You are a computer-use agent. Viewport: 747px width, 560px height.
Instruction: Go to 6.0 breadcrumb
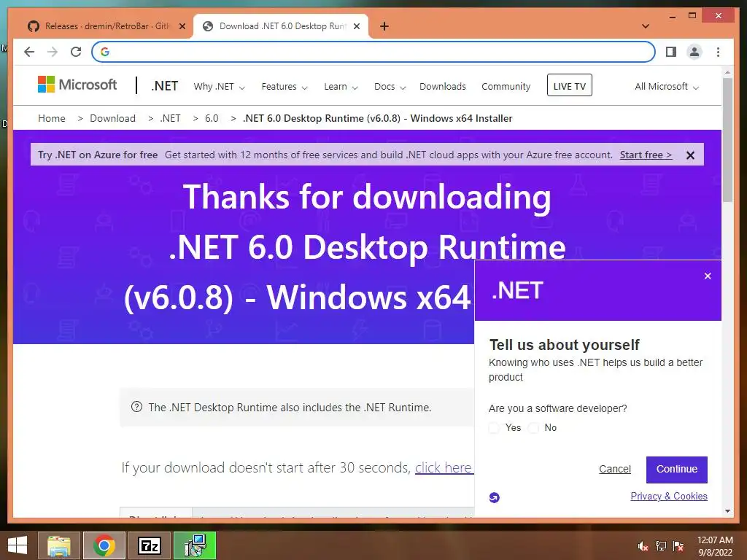[212, 119]
